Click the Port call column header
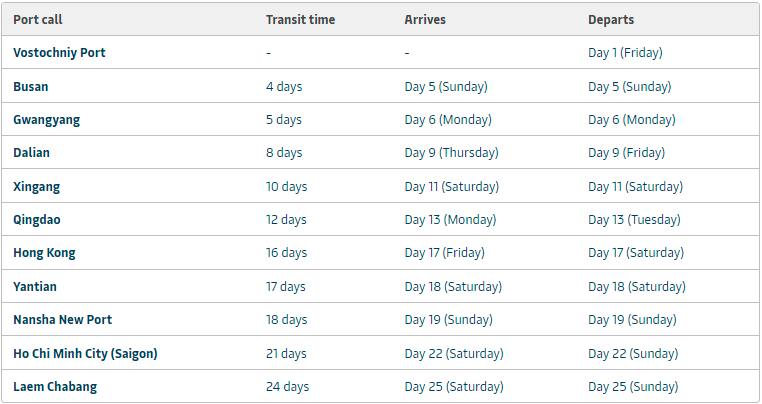 (x=38, y=19)
